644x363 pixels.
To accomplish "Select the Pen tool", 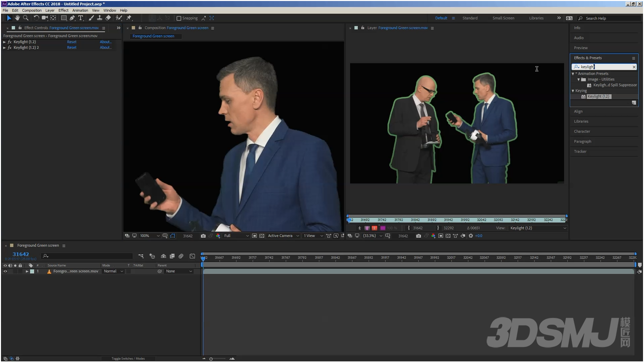I will coord(72,18).
